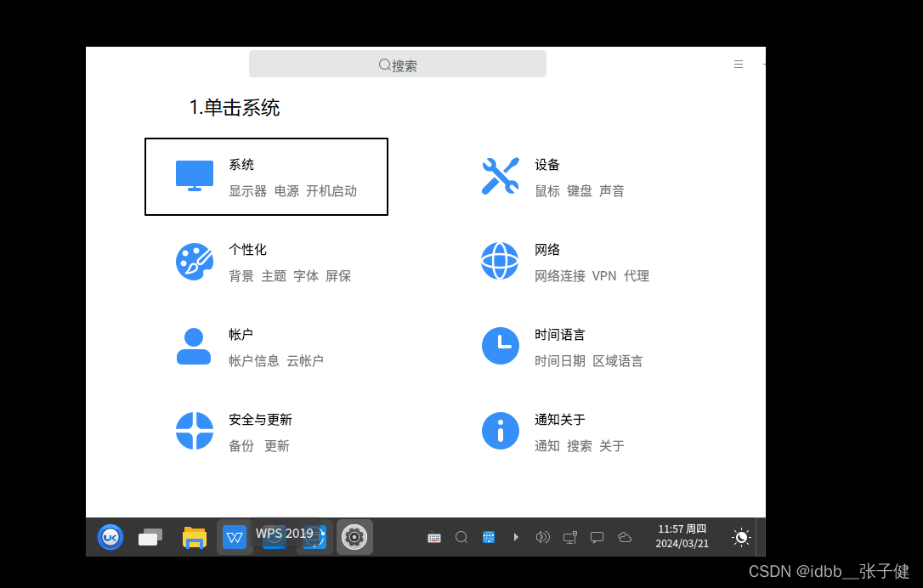
Task: Expand the hidden tray icons arrow
Action: 516,537
